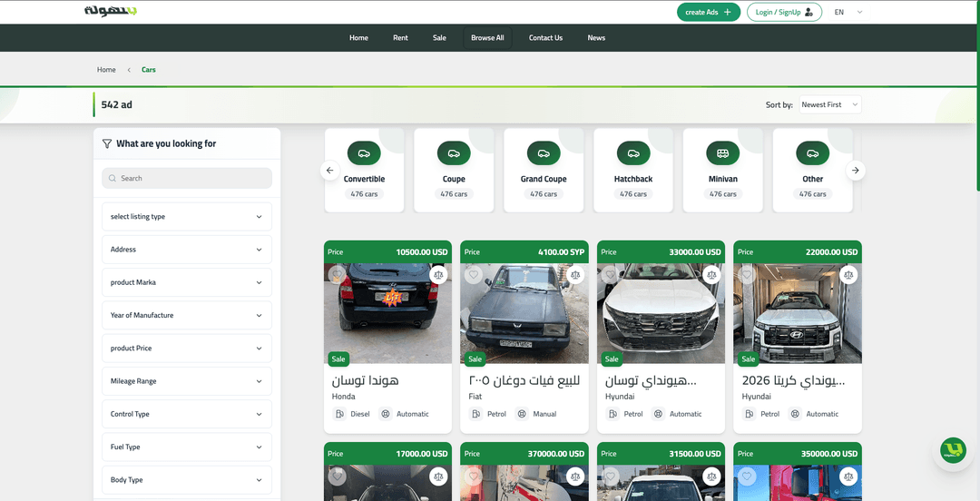Screen dimensions: 980x501
Task: Open the Newest First sort dropdown
Action: (830, 104)
